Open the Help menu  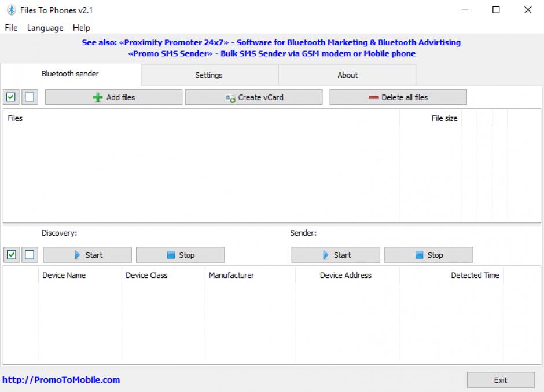coord(82,28)
